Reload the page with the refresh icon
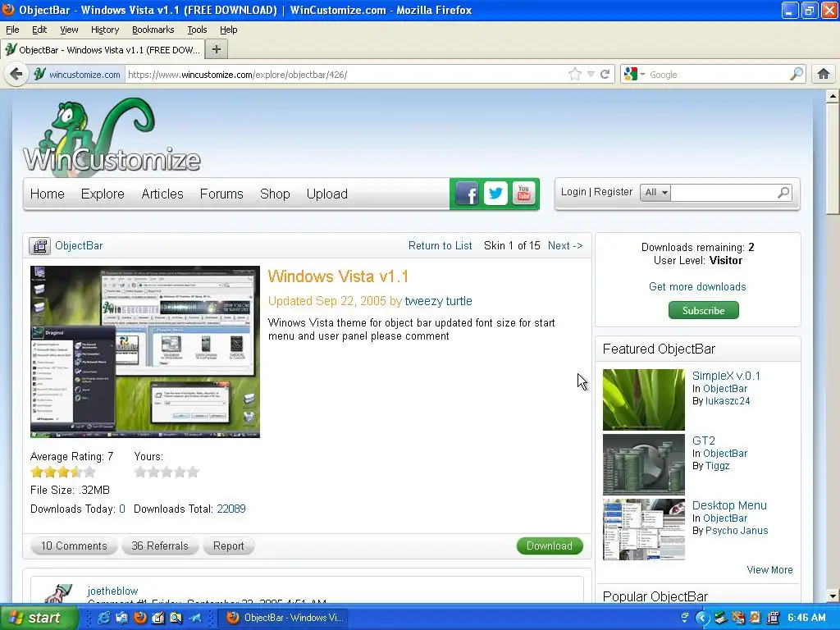Viewport: 840px width, 630px height. [x=605, y=74]
